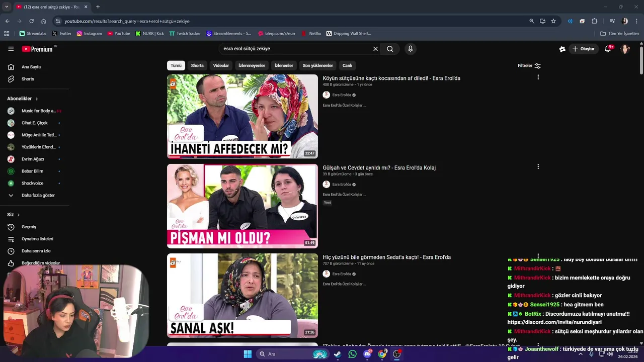Viewport: 644px width, 362px height.
Task: Open the YouTube hamburger guide menu
Action: click(x=11, y=49)
